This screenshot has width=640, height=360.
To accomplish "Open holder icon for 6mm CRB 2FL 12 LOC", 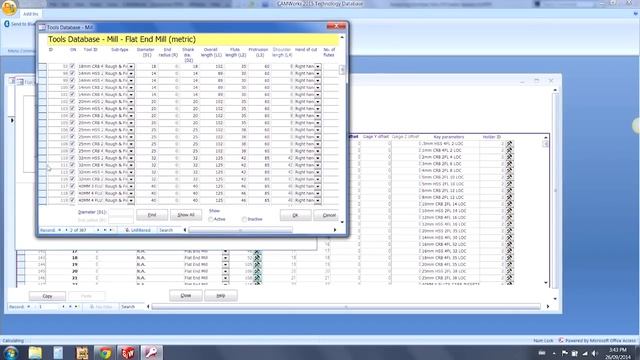I will click(509, 191).
